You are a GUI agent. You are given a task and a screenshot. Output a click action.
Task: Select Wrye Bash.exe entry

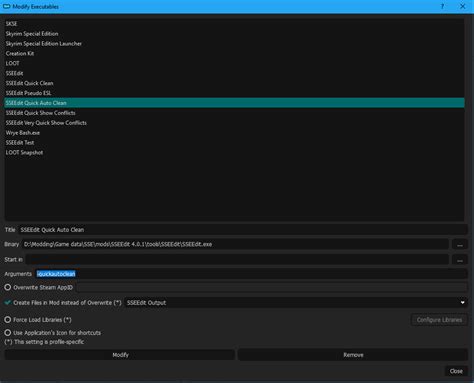234,133
